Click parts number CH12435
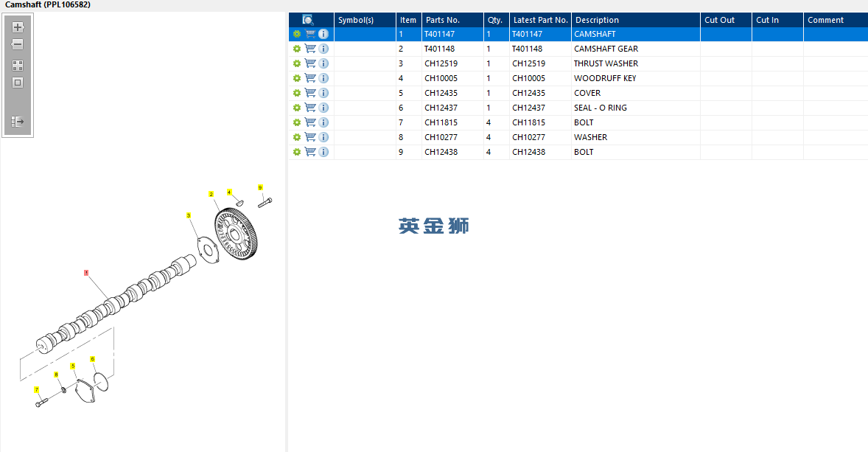The width and height of the screenshot is (868, 452). point(441,93)
